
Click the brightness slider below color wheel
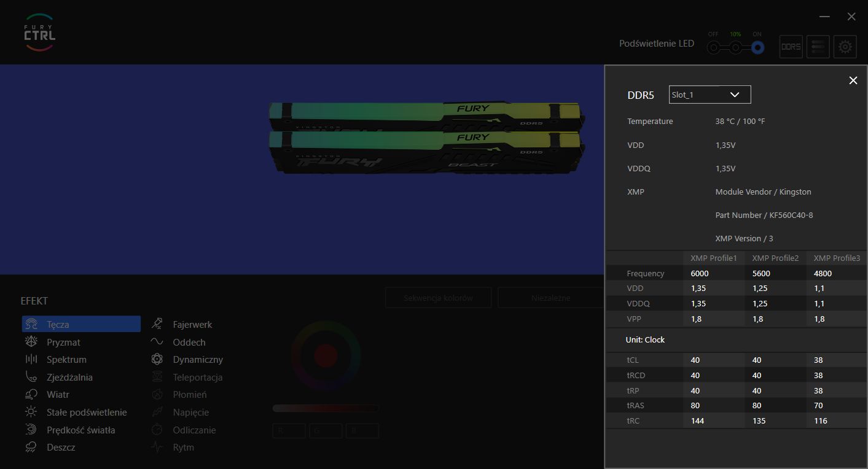(x=326, y=408)
